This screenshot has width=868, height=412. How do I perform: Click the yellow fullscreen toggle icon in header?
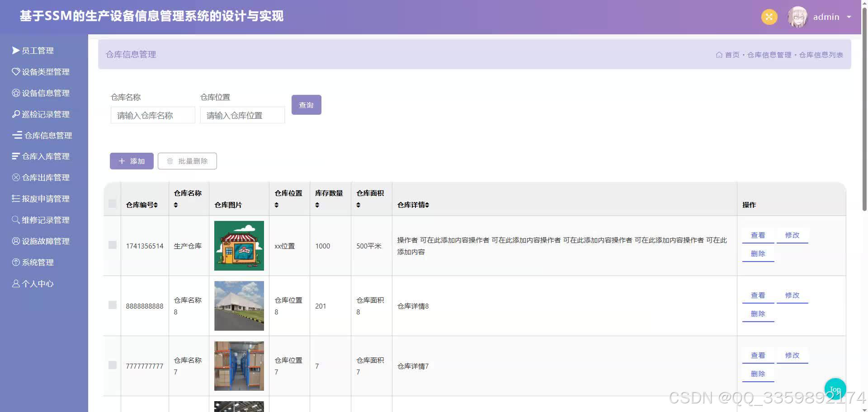(x=769, y=17)
